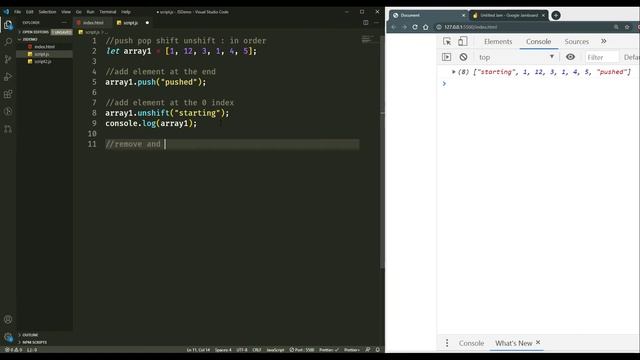
Task: Collapse the project folder in Explorer
Action: (29, 39)
